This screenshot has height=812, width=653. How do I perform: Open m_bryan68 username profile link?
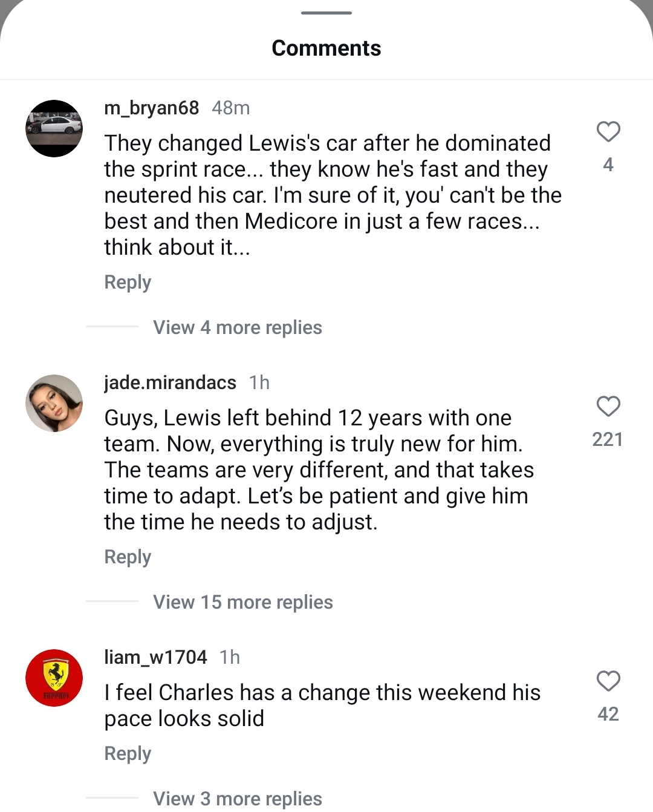click(151, 108)
